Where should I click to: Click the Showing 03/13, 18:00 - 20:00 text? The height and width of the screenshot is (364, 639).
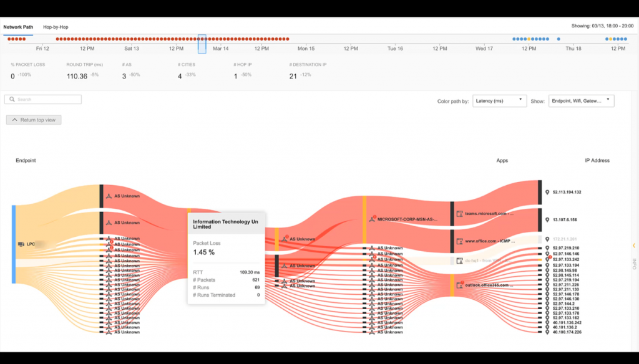coord(602,26)
